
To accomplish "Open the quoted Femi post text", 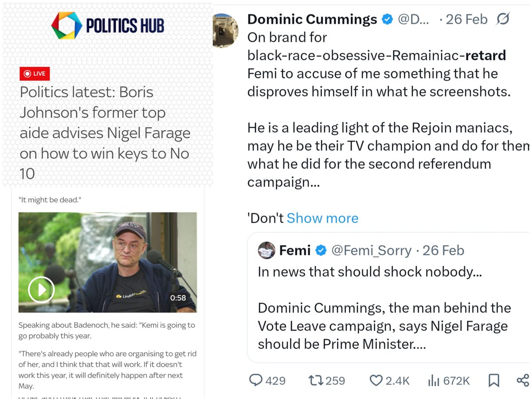I will pos(384,308).
